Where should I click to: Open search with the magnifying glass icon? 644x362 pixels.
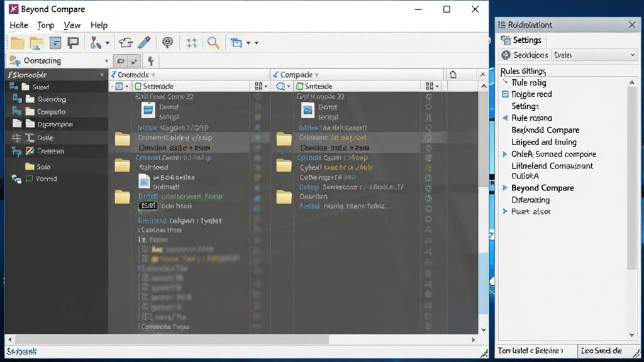213,43
